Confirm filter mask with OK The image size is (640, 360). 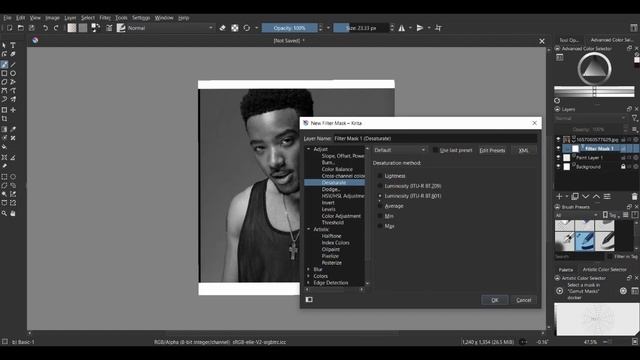[495, 300]
